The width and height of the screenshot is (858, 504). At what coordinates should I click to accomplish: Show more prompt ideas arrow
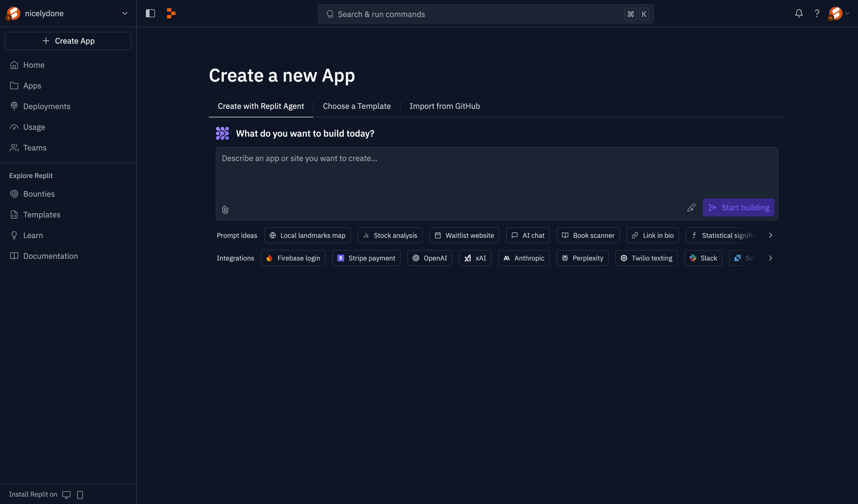(770, 235)
